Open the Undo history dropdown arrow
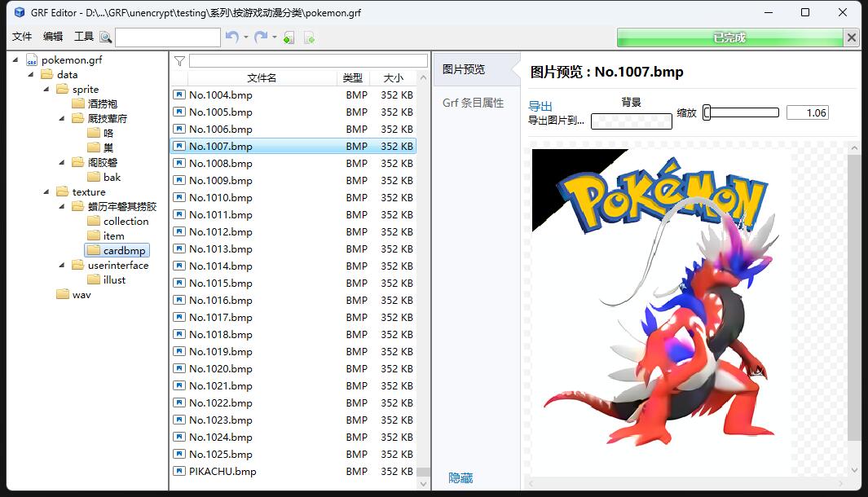This screenshot has width=868, height=497. point(246,37)
